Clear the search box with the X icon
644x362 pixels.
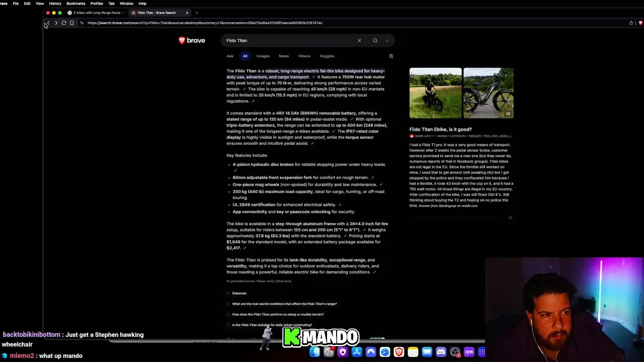359,40
